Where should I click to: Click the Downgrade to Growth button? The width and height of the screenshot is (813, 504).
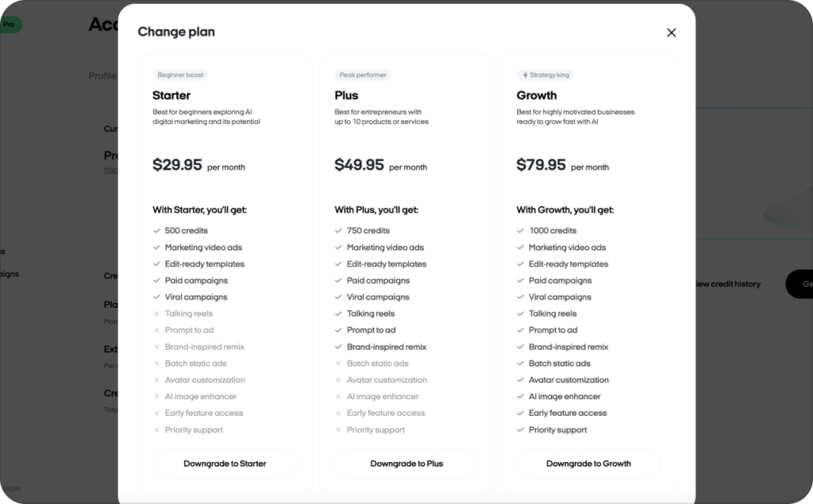tap(588, 463)
